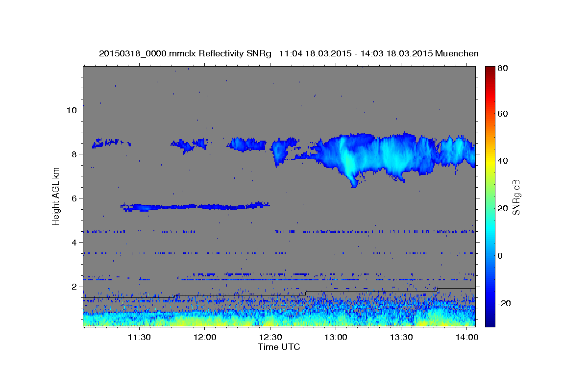Screen dimensions: 588x392
Task: Click the colorbar label 40
Action: click(x=502, y=161)
